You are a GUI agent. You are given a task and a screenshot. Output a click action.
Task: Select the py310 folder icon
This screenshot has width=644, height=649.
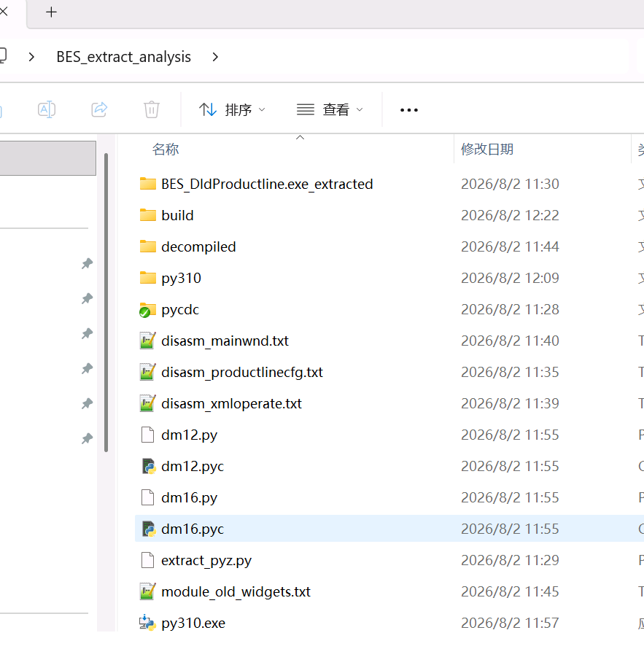[x=148, y=278]
